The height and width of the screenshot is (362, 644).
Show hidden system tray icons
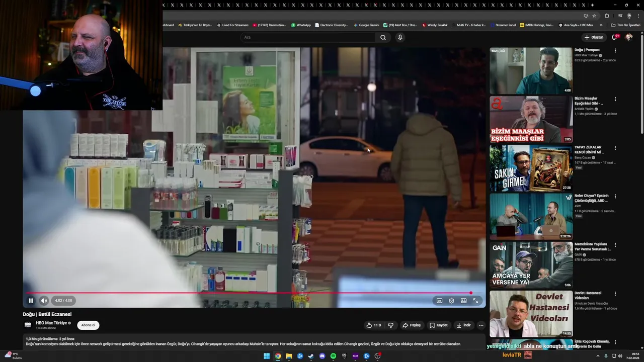point(598,356)
